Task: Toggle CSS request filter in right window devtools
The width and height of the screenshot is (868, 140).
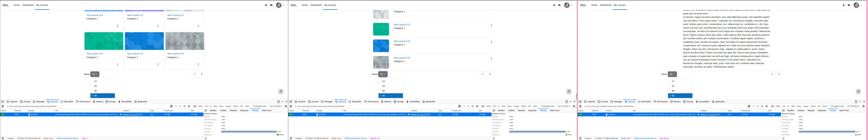Action: tap(784, 106)
